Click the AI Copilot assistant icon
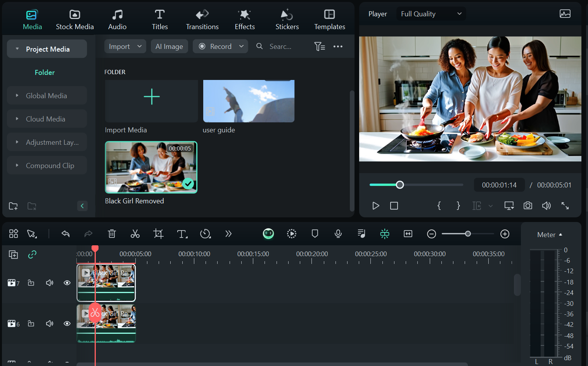 coord(268,234)
